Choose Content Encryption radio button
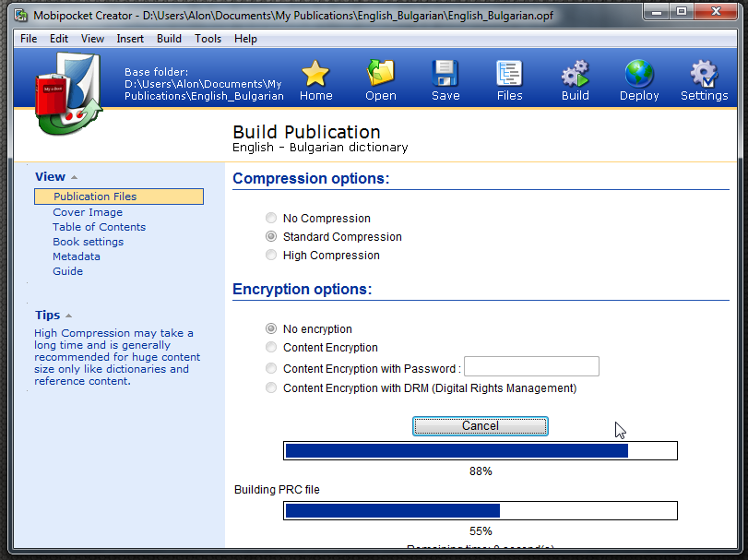Image resolution: width=748 pixels, height=560 pixels. coord(271,347)
